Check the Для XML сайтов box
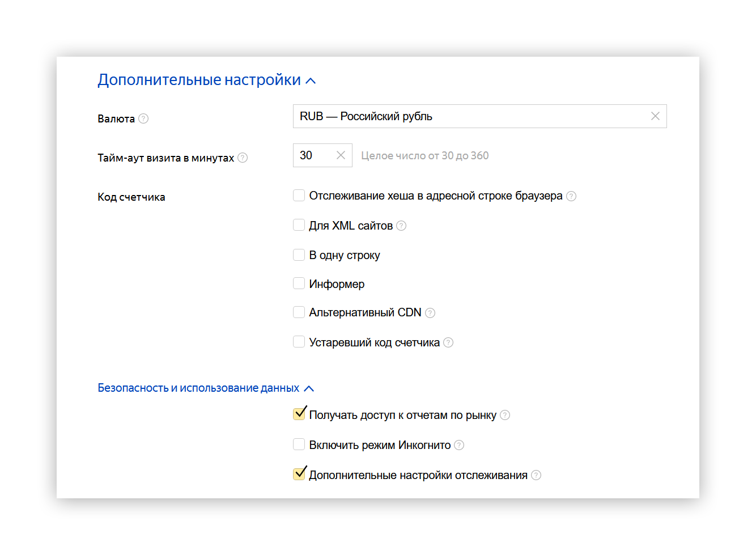Screen dimensions: 756x555 pyautogui.click(x=299, y=225)
